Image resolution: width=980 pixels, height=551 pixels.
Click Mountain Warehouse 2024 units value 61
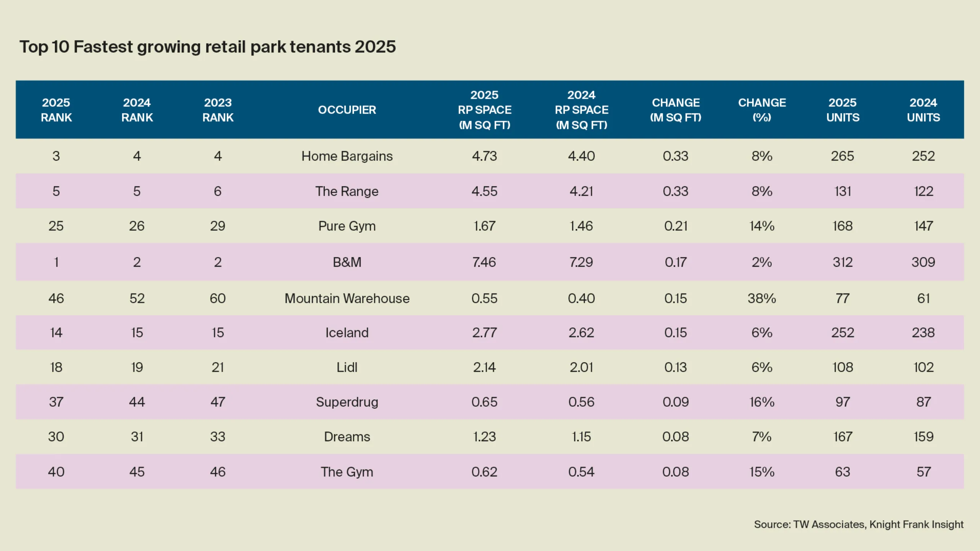pos(923,298)
